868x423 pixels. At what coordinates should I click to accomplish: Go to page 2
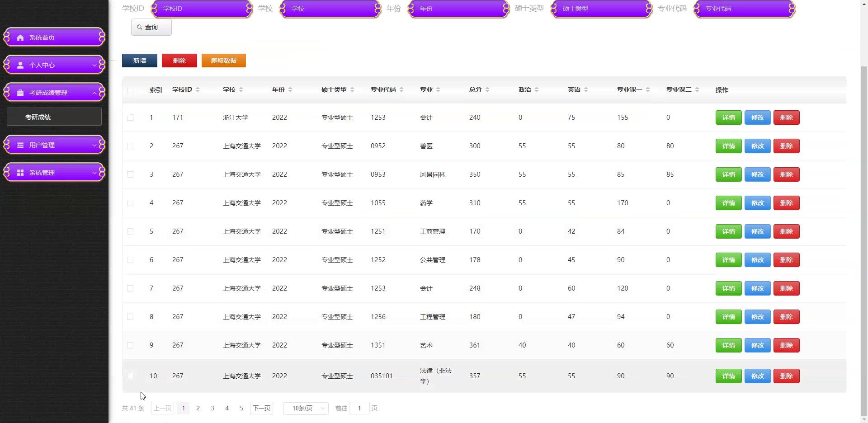[x=198, y=408]
